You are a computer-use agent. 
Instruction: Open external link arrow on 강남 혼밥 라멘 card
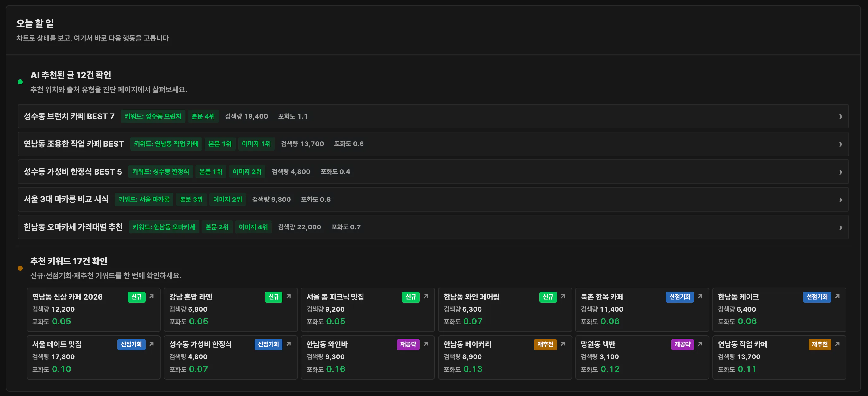pos(289,296)
